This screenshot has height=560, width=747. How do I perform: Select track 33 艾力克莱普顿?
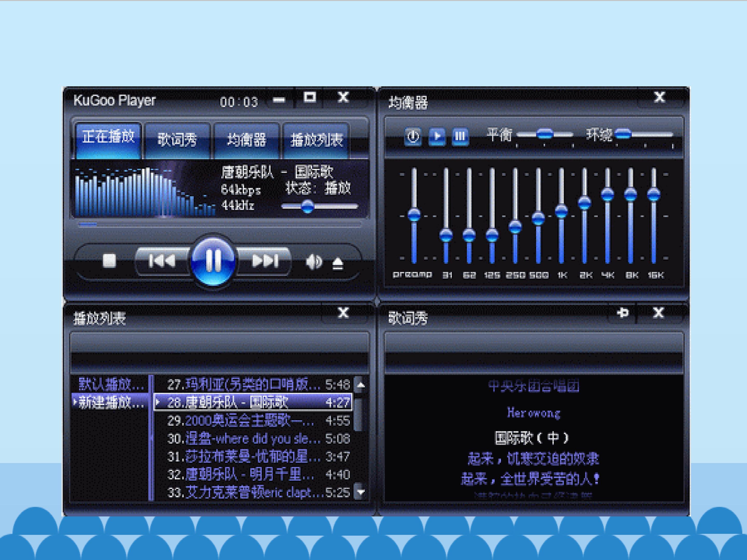coord(253,493)
